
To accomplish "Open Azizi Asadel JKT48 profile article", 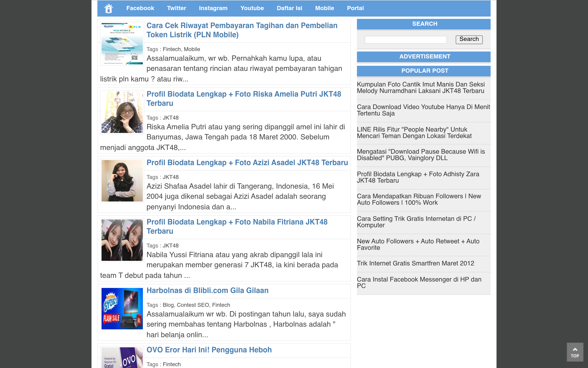I will pyautogui.click(x=247, y=163).
